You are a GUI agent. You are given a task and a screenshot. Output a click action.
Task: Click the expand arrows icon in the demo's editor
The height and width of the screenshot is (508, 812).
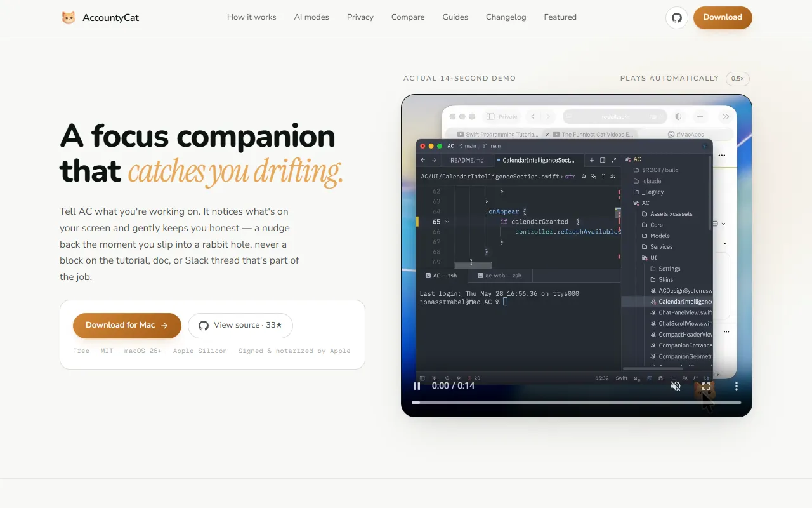coord(613,161)
